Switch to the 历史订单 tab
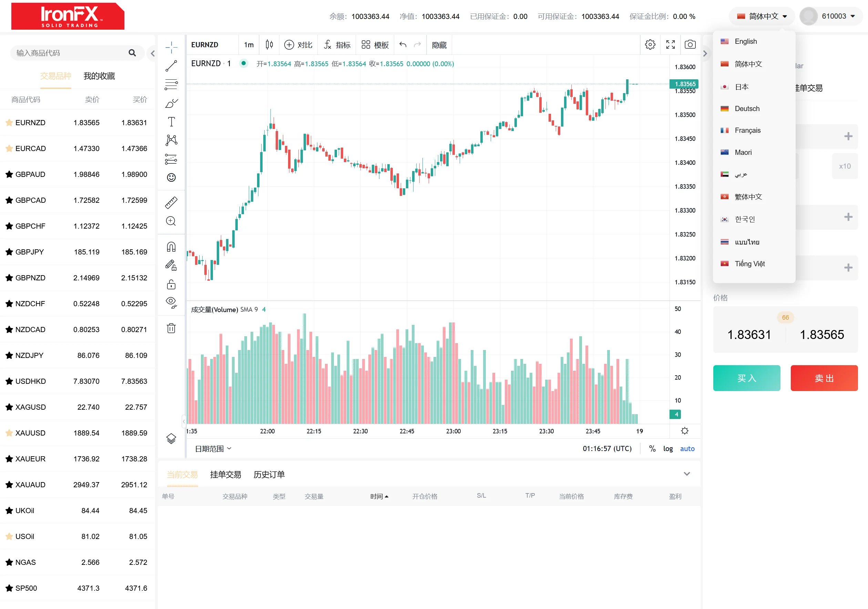 [269, 475]
